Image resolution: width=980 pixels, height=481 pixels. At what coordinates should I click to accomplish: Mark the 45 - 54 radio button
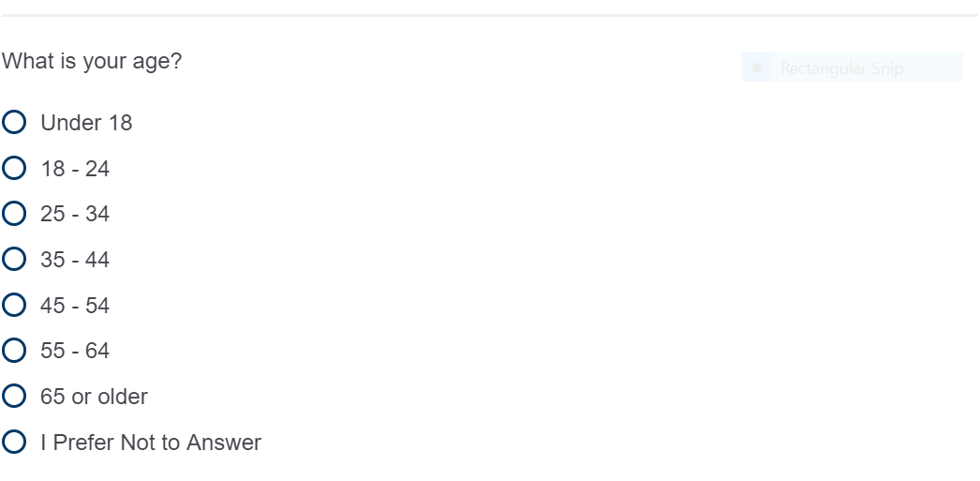click(x=14, y=305)
